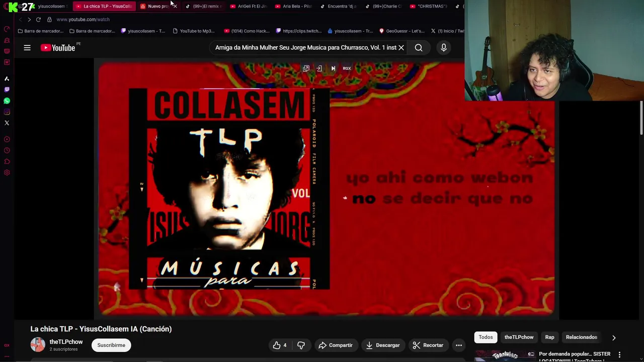Screen dimensions: 644x362
Task: Switch to 'Encuentra dj a' TikTok tab
Action: coord(338,6)
